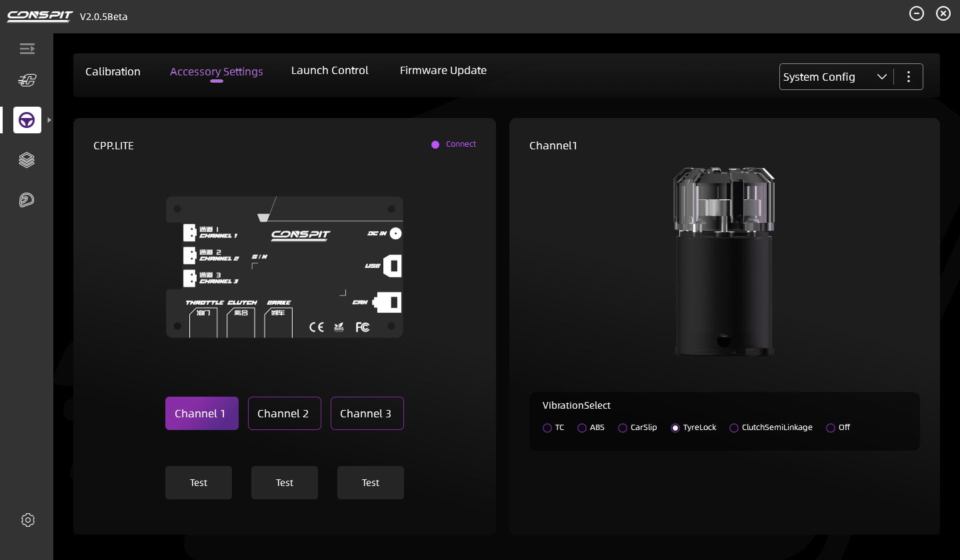The image size is (960, 560).
Task: Select the Channel 2 button
Action: click(x=284, y=413)
